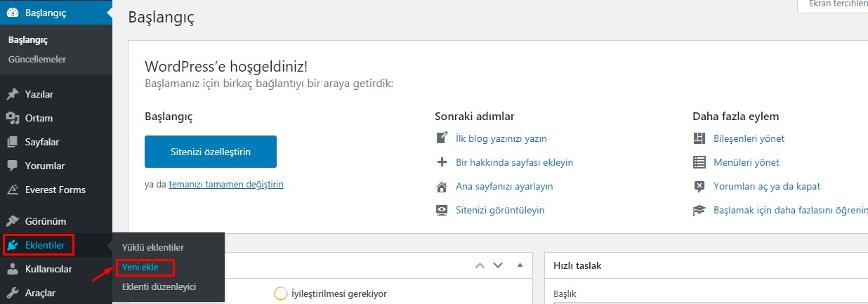The height and width of the screenshot is (304, 868).
Task: Open the Başlangıç main menu item
Action: click(56, 13)
